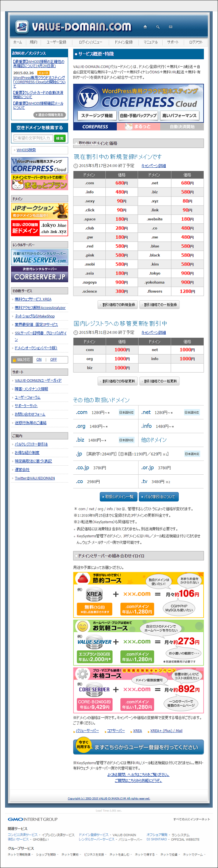Viewport: 218px width, 868px height.
Task: Turn SSL対応 OFF
Action: click(53, 360)
